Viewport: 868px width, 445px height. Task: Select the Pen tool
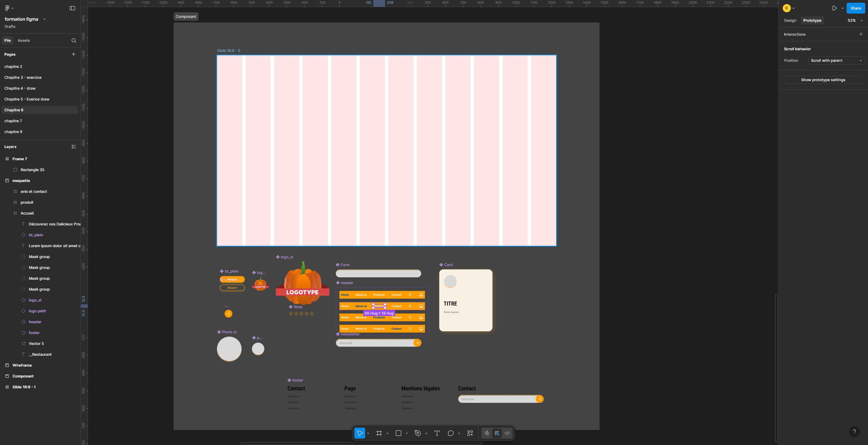418,433
